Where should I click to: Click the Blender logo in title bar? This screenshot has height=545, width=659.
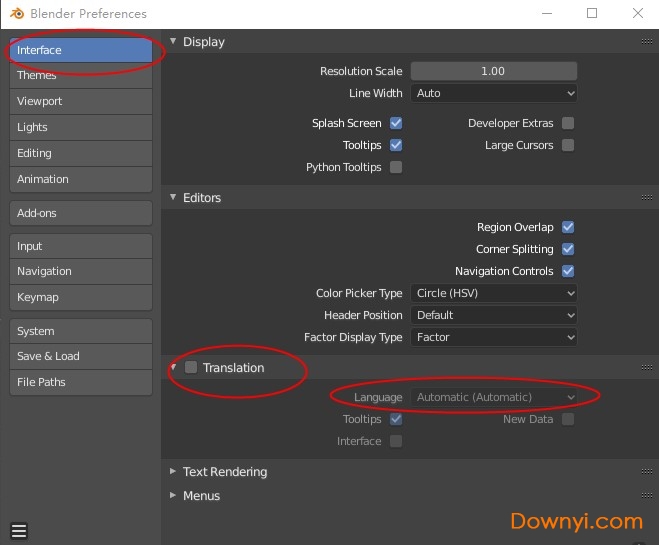click(x=16, y=14)
